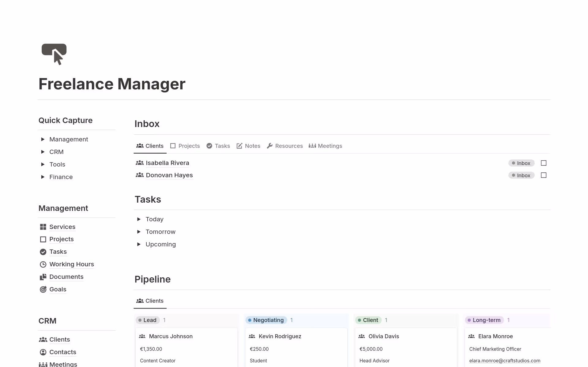Click the blue Negotiating status tag

266,320
